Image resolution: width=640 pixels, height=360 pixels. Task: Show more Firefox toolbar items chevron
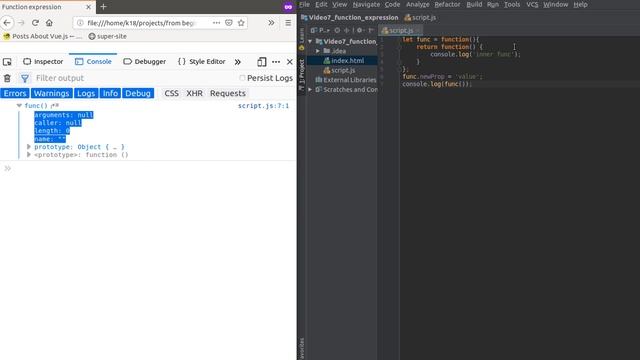point(271,23)
